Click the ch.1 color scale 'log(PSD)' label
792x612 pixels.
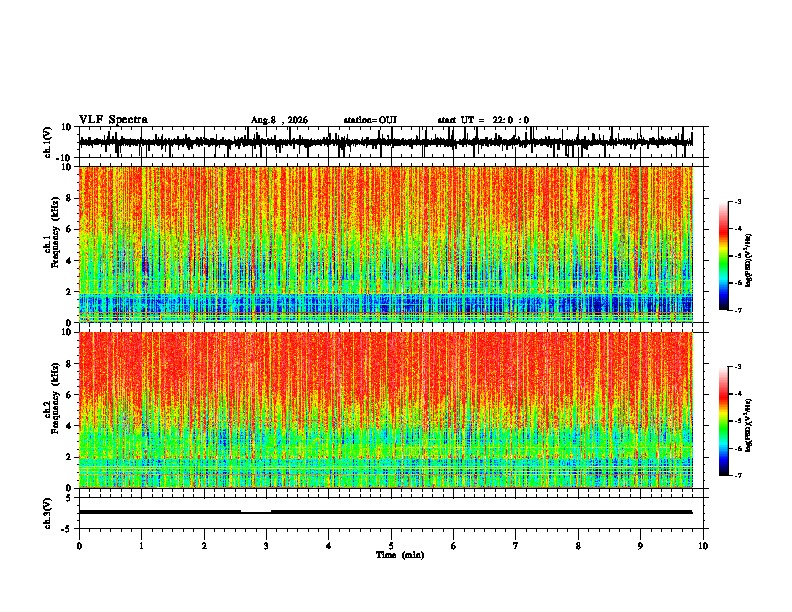pos(749,260)
